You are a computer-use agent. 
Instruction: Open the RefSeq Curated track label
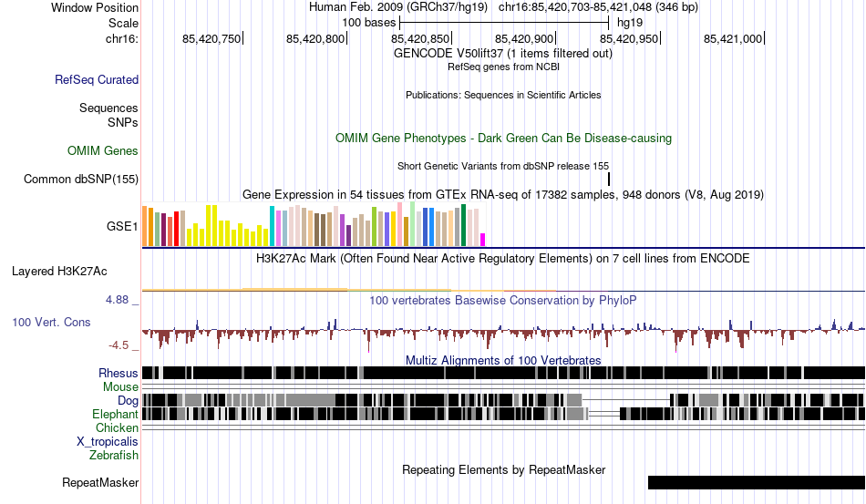coord(97,79)
